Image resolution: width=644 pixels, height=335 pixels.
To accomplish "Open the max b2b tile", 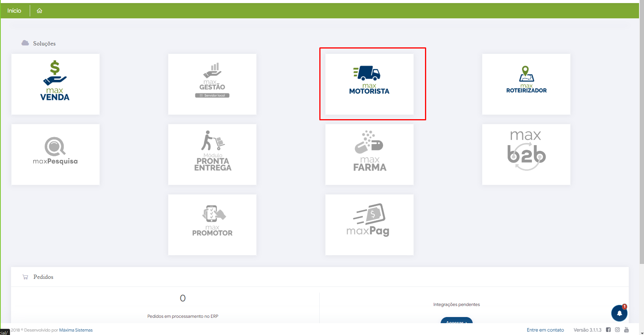I will click(526, 154).
